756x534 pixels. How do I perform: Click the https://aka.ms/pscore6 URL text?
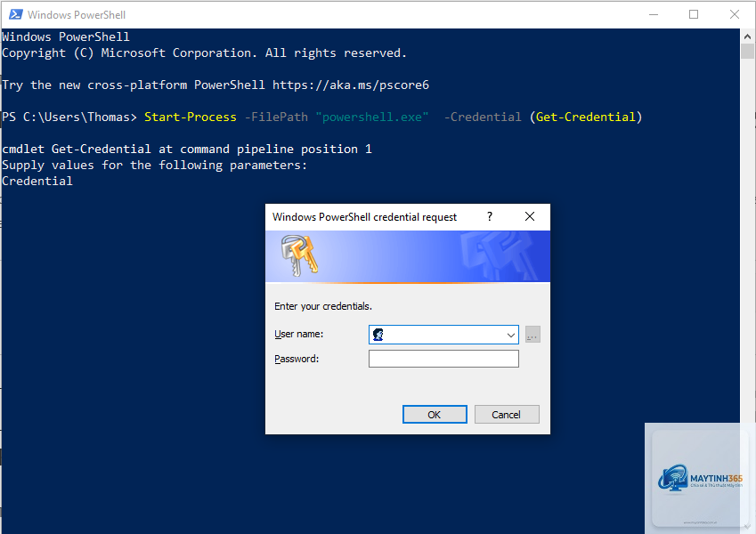click(351, 85)
